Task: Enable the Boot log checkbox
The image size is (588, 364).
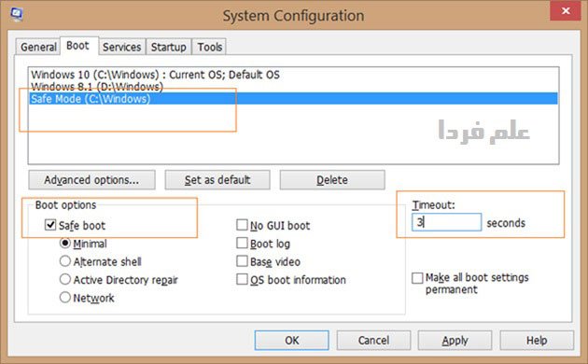Action: click(242, 243)
